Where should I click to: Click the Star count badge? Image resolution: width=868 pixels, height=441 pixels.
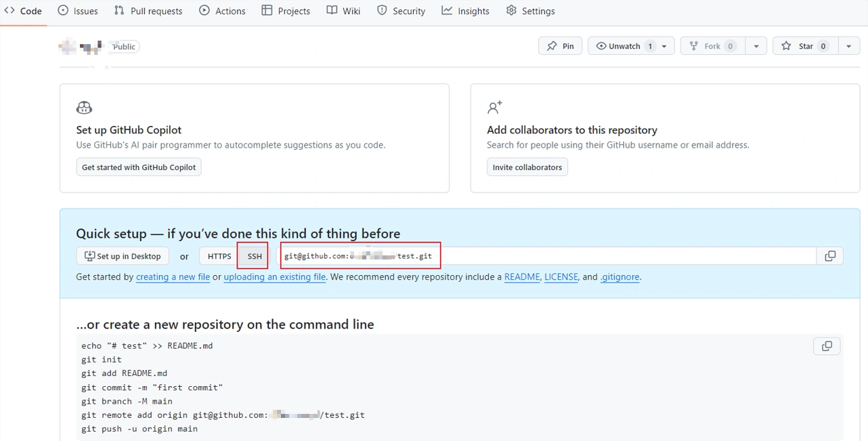coord(823,46)
